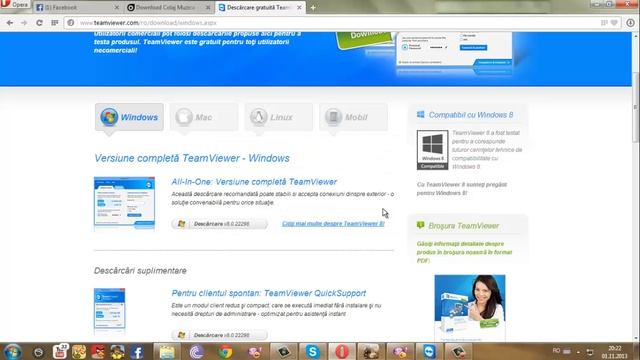The height and width of the screenshot is (360, 640).
Task: Open the File Explorer folder taskbar icon
Action: click(167, 352)
